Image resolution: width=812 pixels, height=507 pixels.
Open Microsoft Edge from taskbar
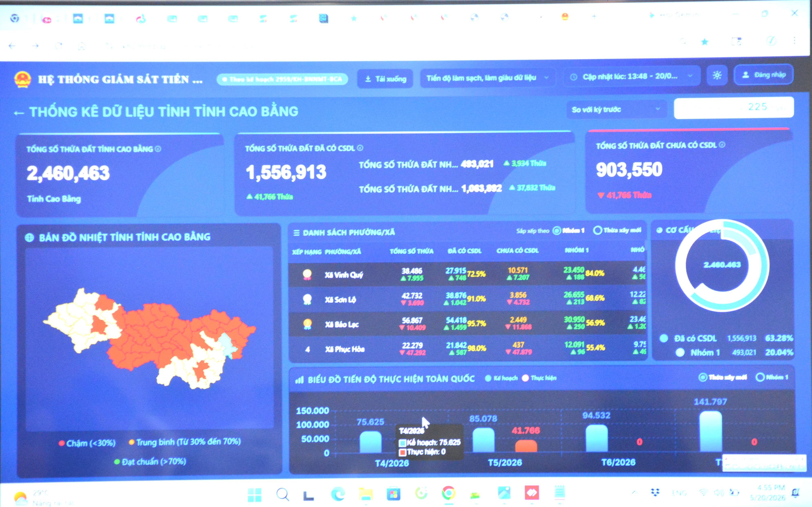(338, 494)
